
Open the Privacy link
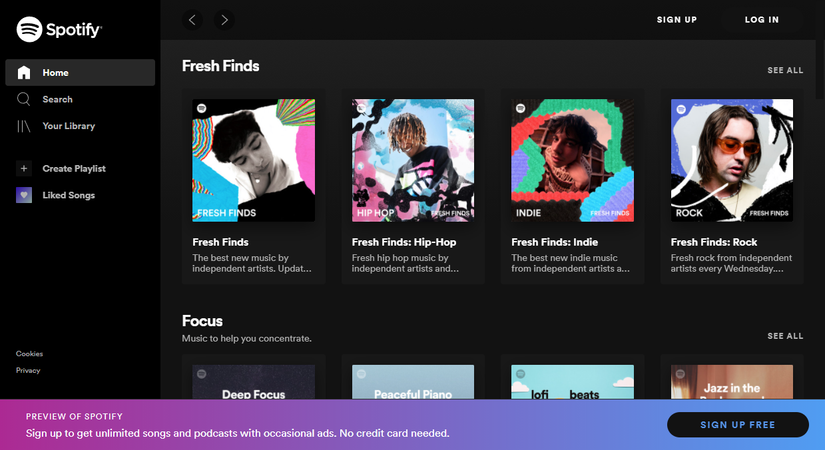tap(28, 370)
